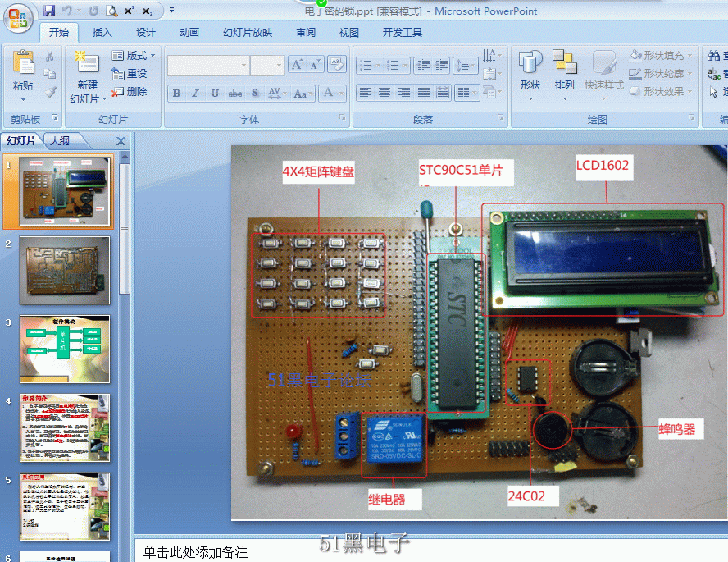Choose 形状轮廓 shape outline color
Viewport: 728px width, 562px height.
click(x=660, y=73)
